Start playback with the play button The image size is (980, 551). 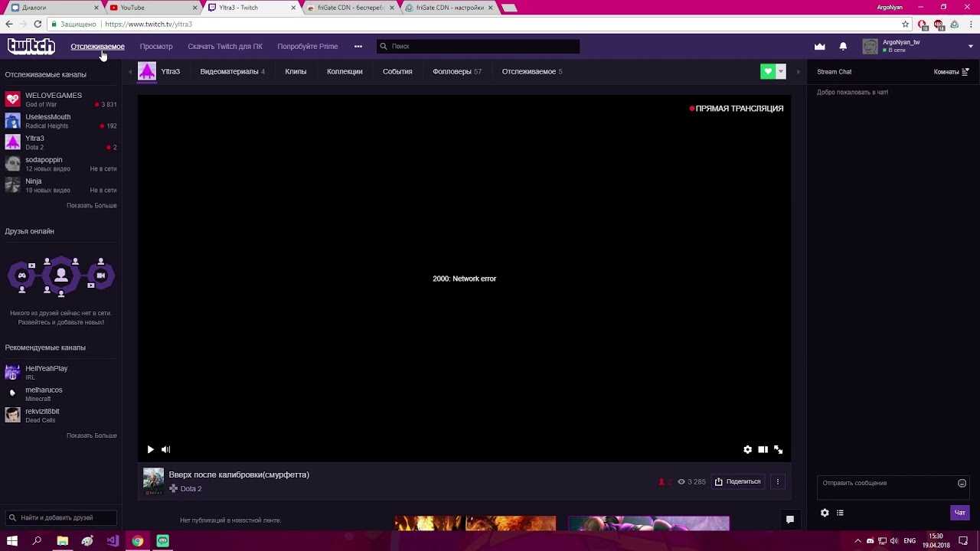pyautogui.click(x=150, y=450)
